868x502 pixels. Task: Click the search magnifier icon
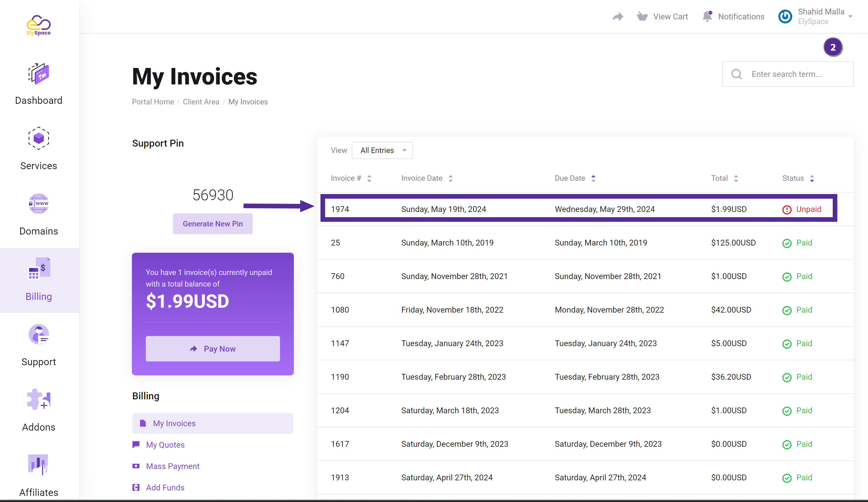[736, 74]
